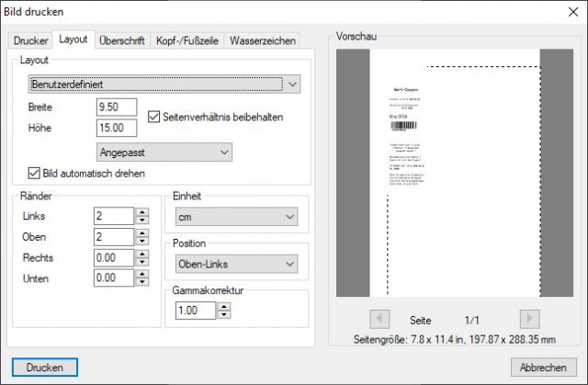The width and height of the screenshot is (588, 385).
Task: Decrease the Unten margin value
Action: pos(142,282)
